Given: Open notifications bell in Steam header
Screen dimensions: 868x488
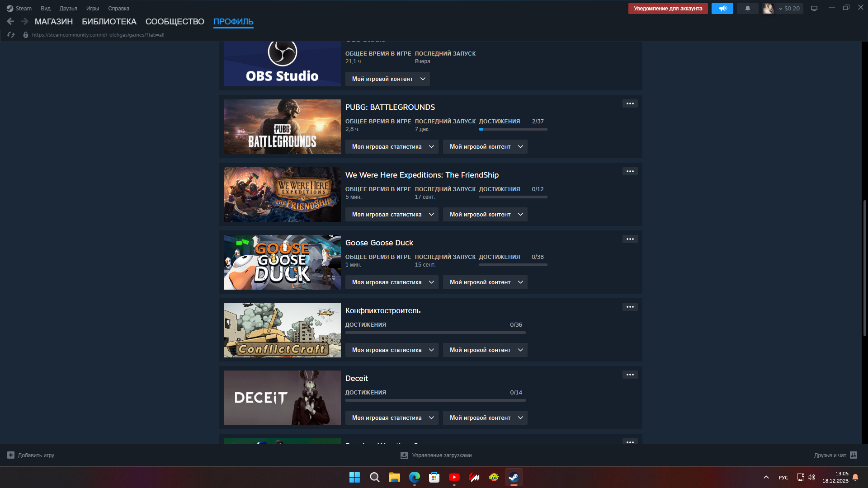Looking at the screenshot, I should [x=748, y=9].
